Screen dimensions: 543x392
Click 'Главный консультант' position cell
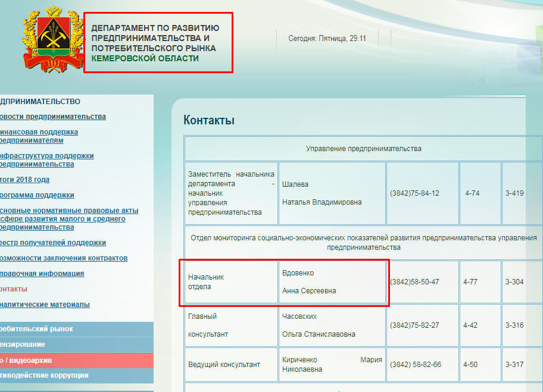coord(231,325)
